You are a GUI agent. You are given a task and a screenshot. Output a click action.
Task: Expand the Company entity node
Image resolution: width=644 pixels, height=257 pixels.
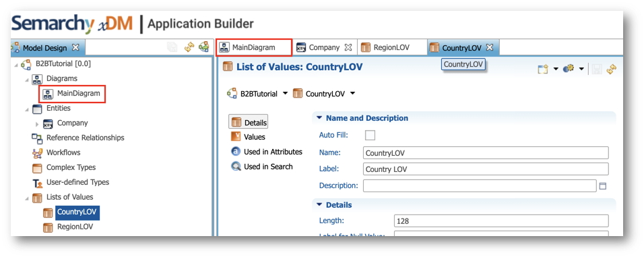[37, 123]
